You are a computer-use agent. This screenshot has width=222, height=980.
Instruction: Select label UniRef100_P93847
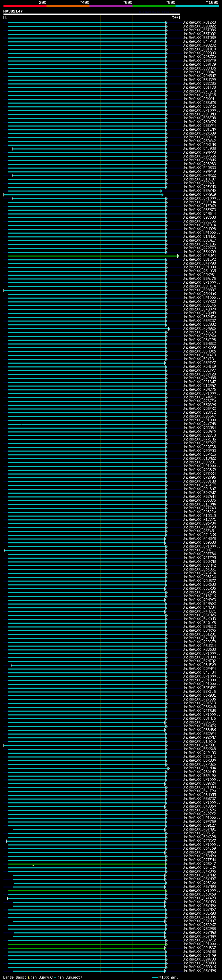pyautogui.click(x=199, y=72)
